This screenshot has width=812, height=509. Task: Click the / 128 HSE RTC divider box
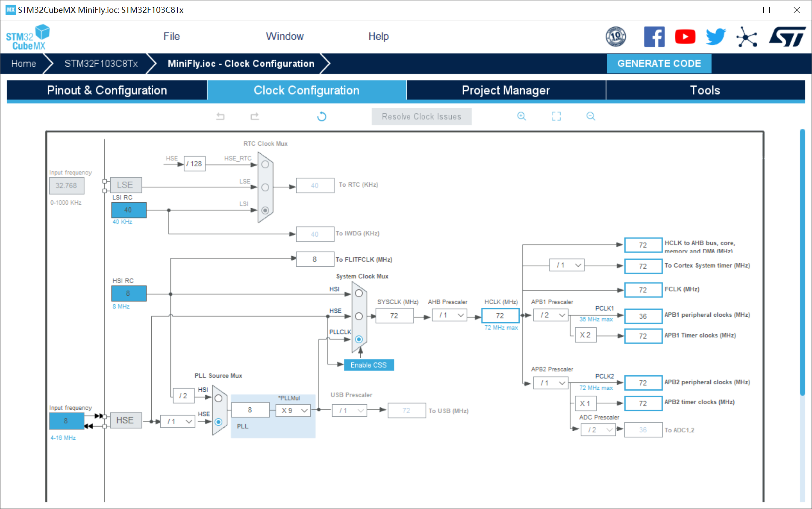[x=194, y=164]
